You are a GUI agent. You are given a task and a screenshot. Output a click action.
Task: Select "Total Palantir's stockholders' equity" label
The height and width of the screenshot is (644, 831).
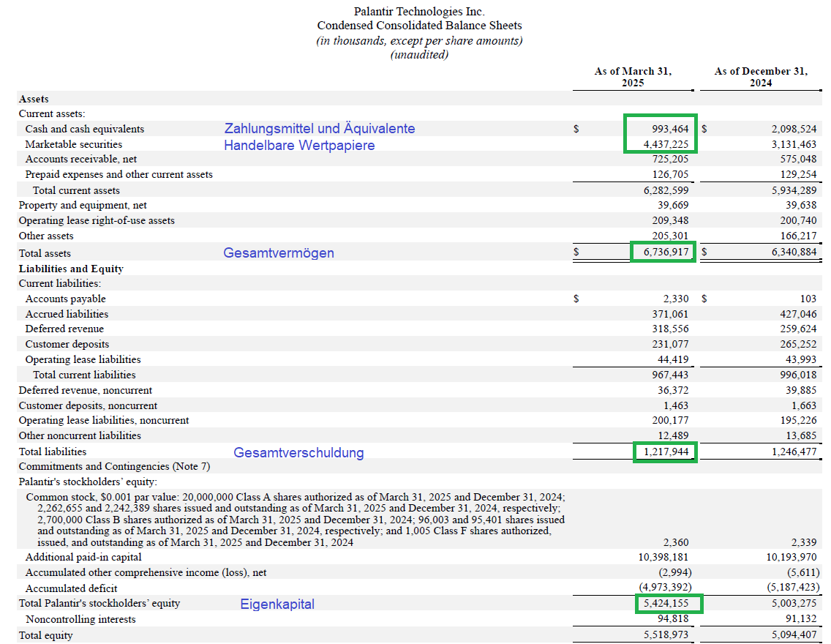point(99,603)
